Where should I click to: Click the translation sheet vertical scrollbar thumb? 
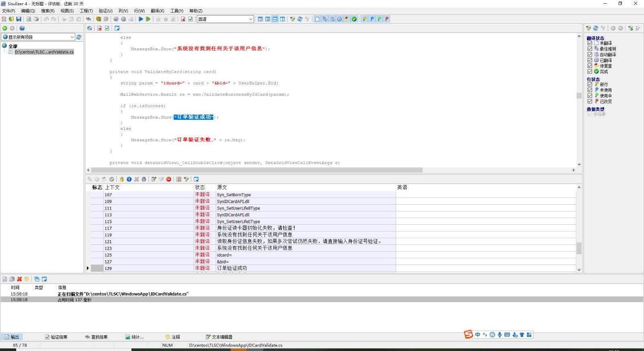(x=579, y=248)
